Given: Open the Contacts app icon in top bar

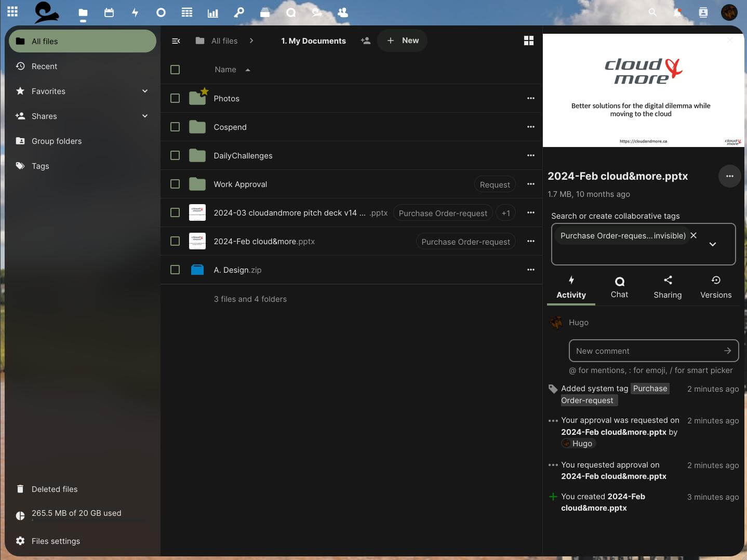Looking at the screenshot, I should coord(343,12).
